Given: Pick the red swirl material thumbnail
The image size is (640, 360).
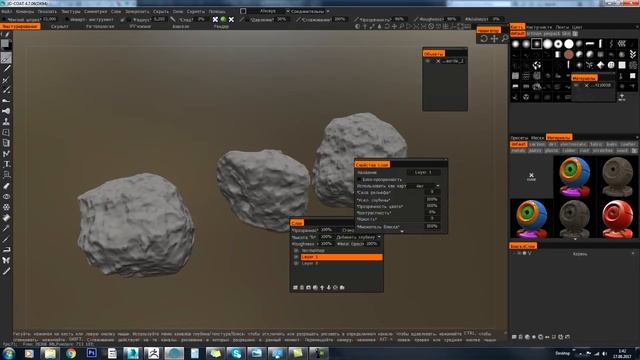Looking at the screenshot, I should click(x=618, y=219).
